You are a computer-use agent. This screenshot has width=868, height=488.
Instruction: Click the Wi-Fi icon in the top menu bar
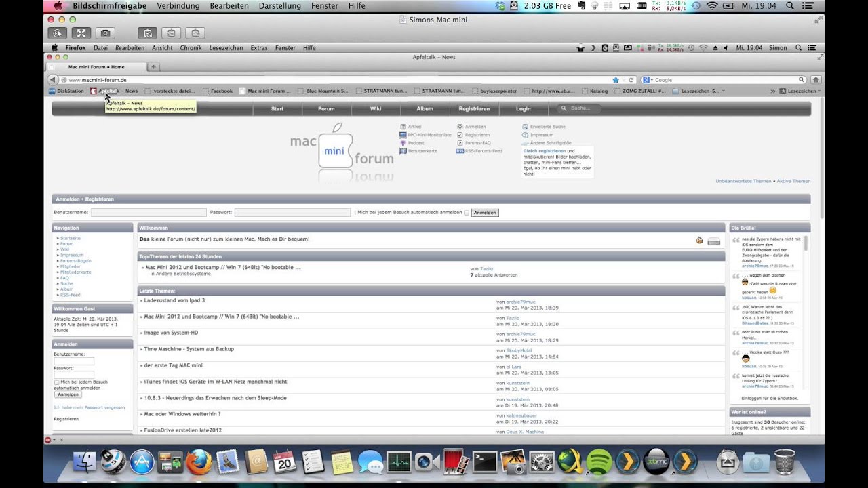pyautogui.click(x=712, y=6)
